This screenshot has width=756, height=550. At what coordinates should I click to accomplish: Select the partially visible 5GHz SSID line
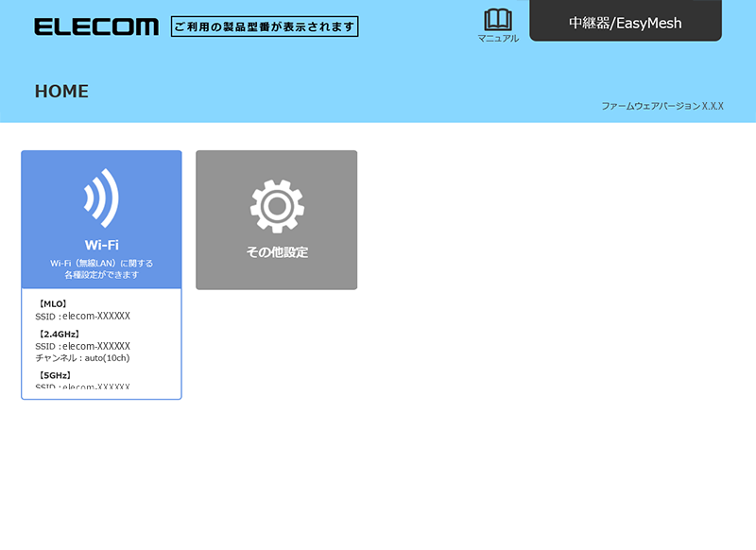tap(82, 387)
